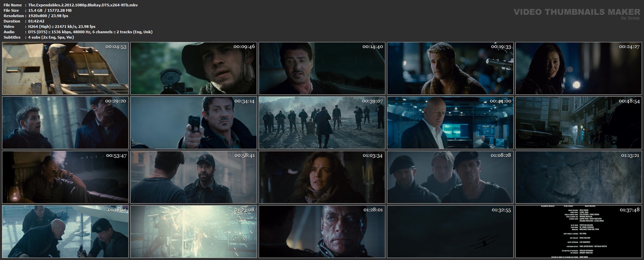Open the sparks frame at 01:23:08

pos(194,231)
